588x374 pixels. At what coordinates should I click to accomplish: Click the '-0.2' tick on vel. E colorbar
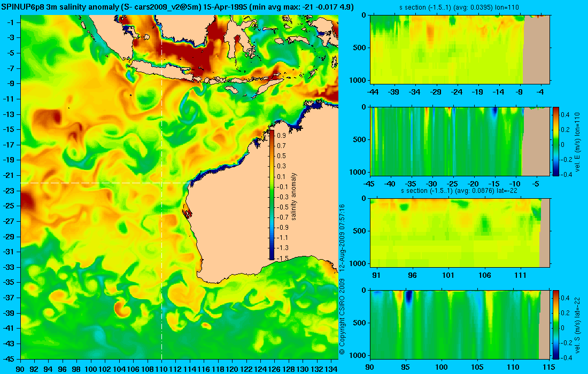(567, 159)
